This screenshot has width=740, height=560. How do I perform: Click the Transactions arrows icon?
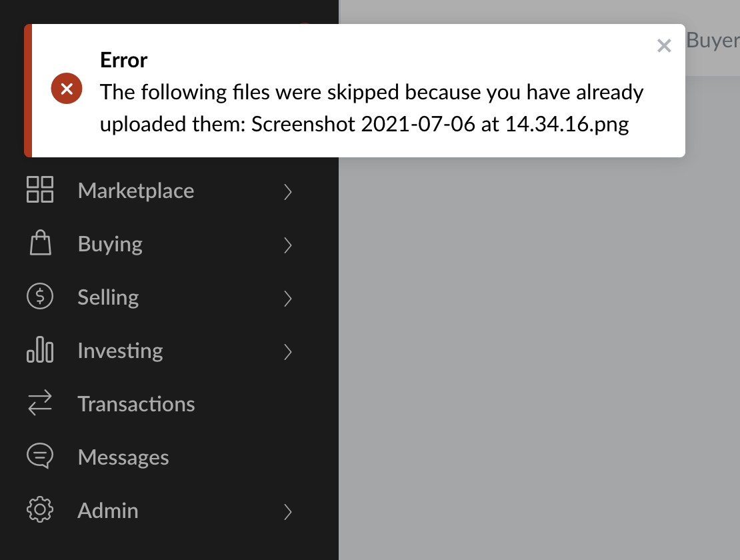pos(40,403)
